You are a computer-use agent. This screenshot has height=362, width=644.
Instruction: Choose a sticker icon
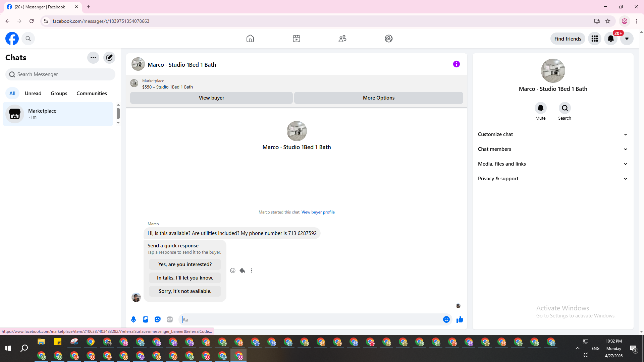(158, 319)
